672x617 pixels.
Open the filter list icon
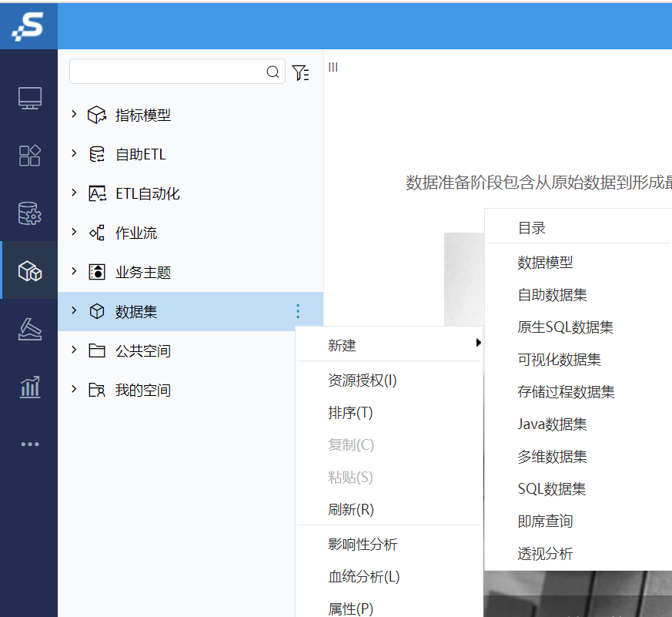tap(300, 72)
